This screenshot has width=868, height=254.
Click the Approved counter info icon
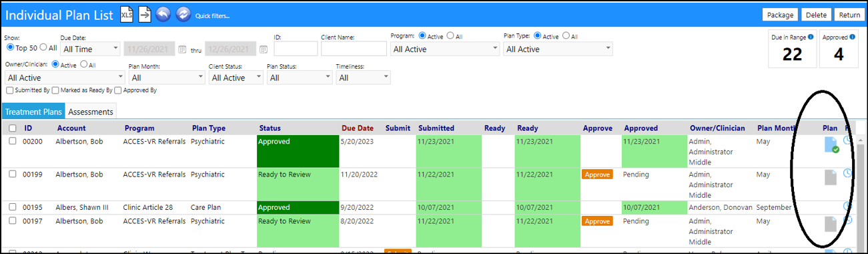tap(853, 37)
